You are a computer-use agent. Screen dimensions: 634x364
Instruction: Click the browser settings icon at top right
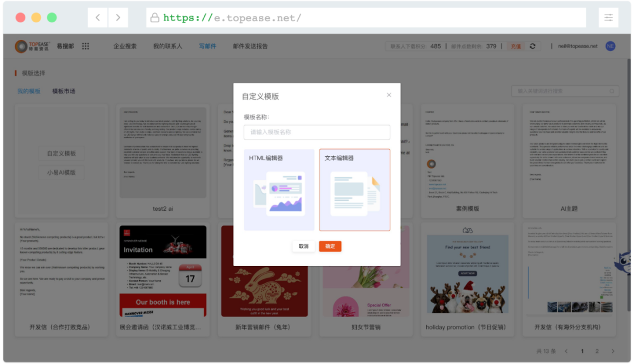[608, 18]
